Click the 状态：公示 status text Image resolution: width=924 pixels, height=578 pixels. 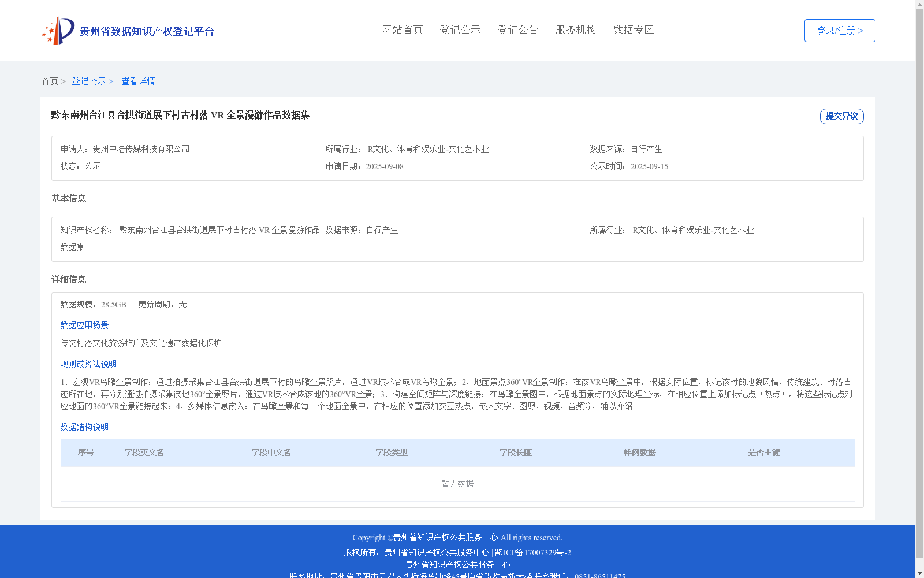click(80, 166)
